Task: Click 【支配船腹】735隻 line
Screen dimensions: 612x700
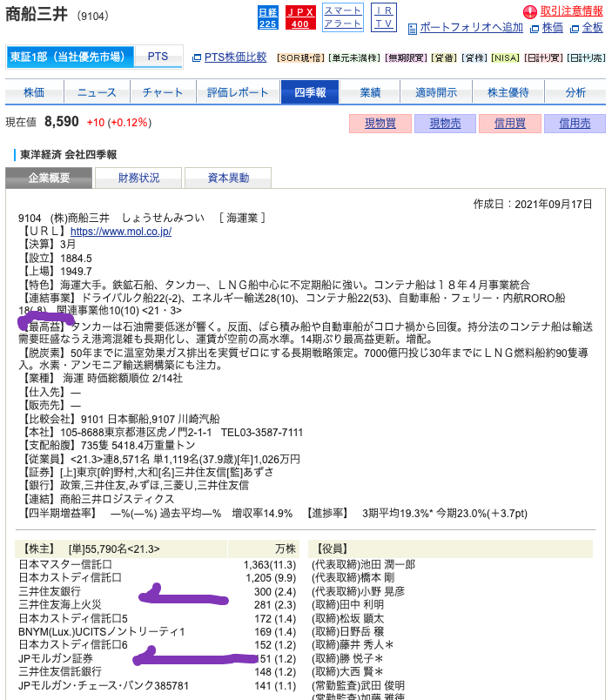Action: point(108,445)
